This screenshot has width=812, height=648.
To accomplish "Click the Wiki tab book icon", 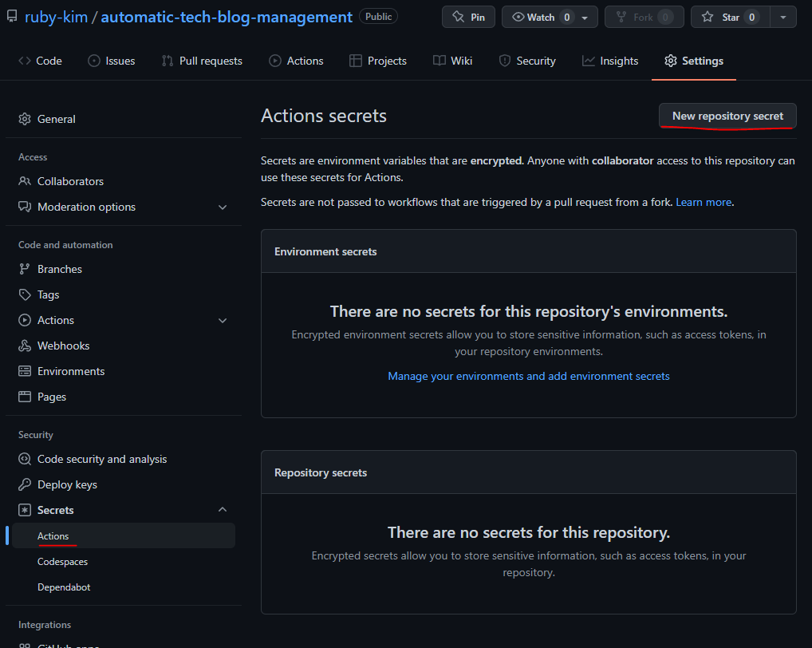I will (x=440, y=61).
